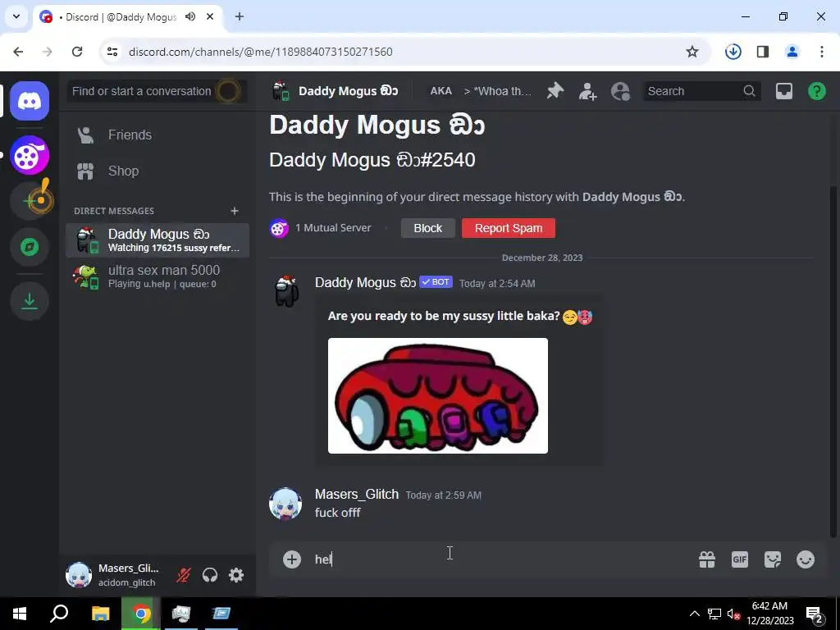This screenshot has height=630, width=840.
Task: Open Discord home direct messages icon
Action: [30, 101]
